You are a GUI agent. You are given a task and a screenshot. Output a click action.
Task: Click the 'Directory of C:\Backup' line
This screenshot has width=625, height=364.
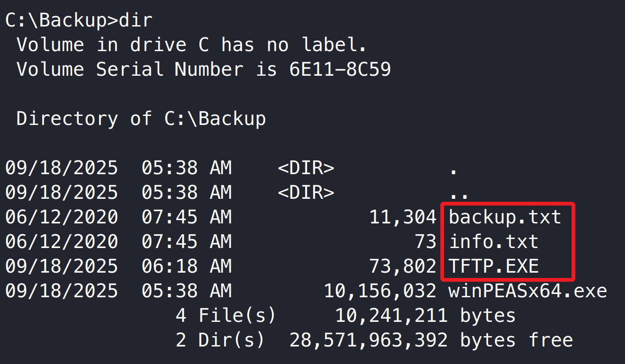tap(141, 119)
